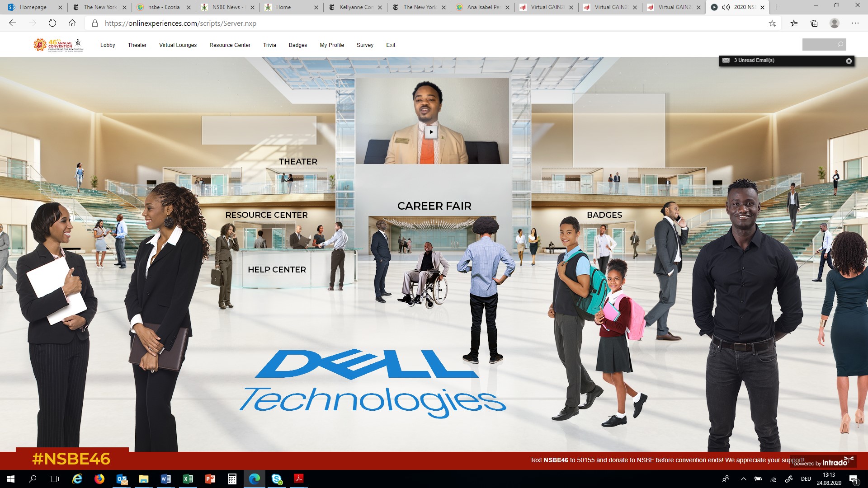
Task: Expand browser Settings and more menu
Action: [x=855, y=23]
